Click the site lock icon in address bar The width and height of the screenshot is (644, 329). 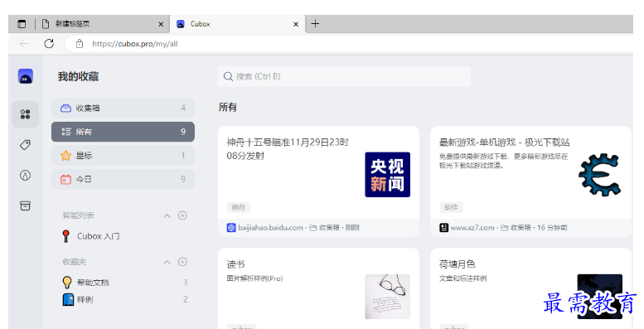click(80, 44)
